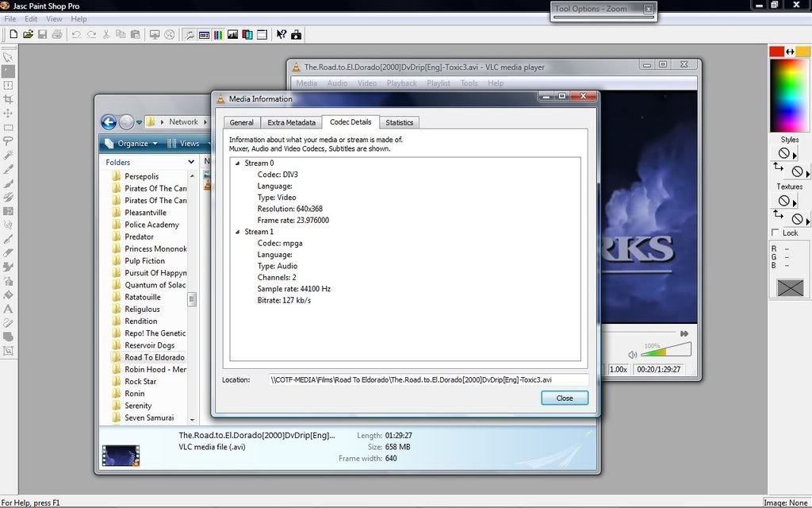Viewport: 812px width, 508px height.
Task: Select the Text tool
Action: click(x=8, y=309)
